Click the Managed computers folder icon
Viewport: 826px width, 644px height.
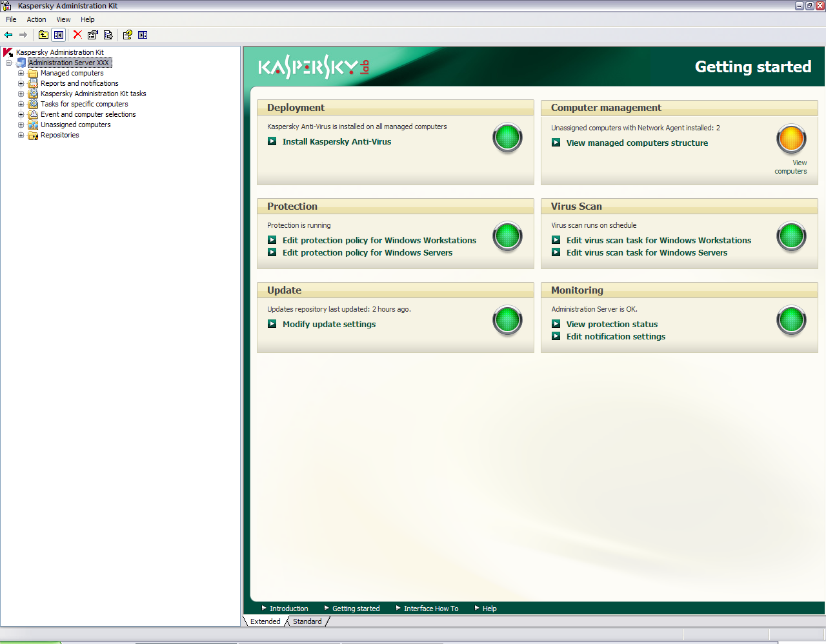click(33, 73)
